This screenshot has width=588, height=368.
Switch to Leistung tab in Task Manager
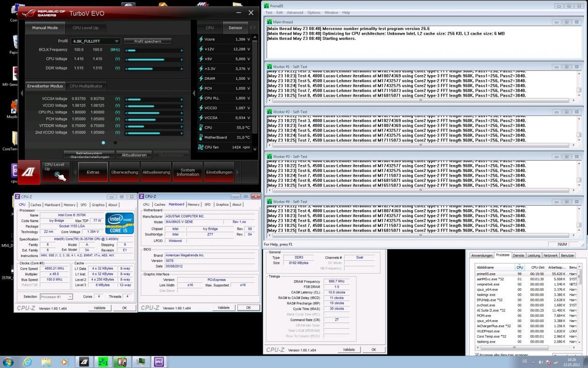(x=534, y=255)
